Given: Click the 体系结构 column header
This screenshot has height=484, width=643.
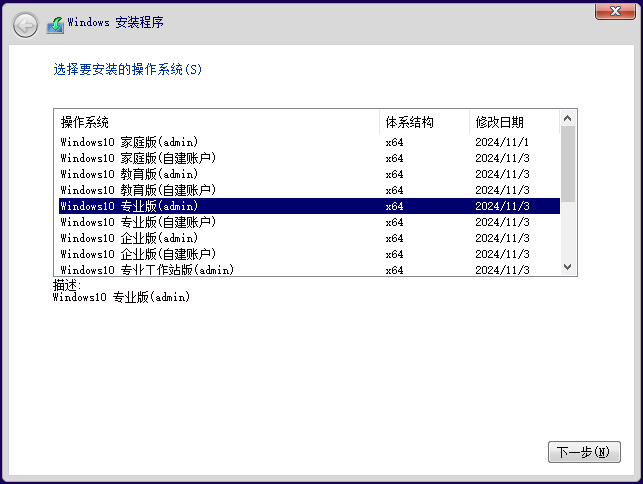Looking at the screenshot, I should click(x=424, y=122).
